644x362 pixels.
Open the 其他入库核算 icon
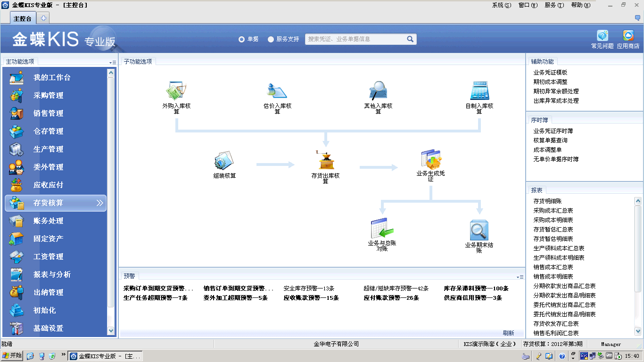pos(378,90)
